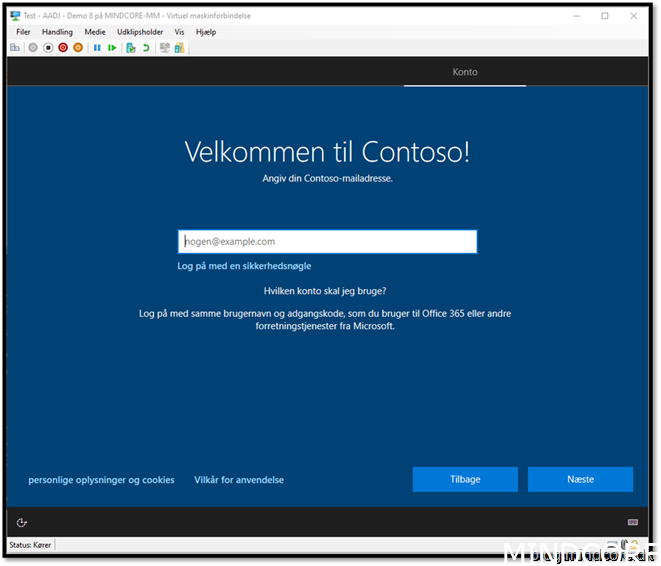Click the Enhanced Session monitor toolbar icon
This screenshot has width=661, height=566.
click(x=164, y=47)
